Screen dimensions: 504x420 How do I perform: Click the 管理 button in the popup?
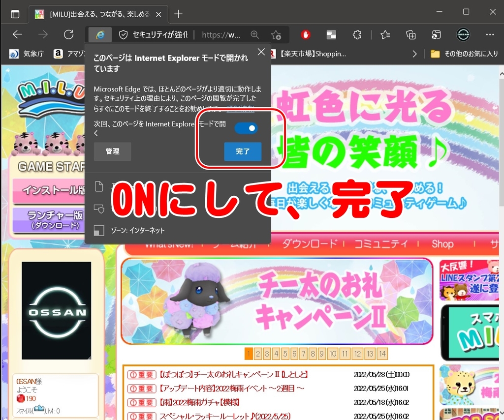pyautogui.click(x=112, y=151)
